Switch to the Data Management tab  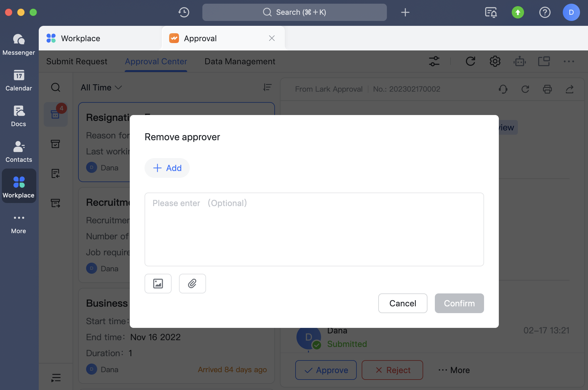point(240,61)
